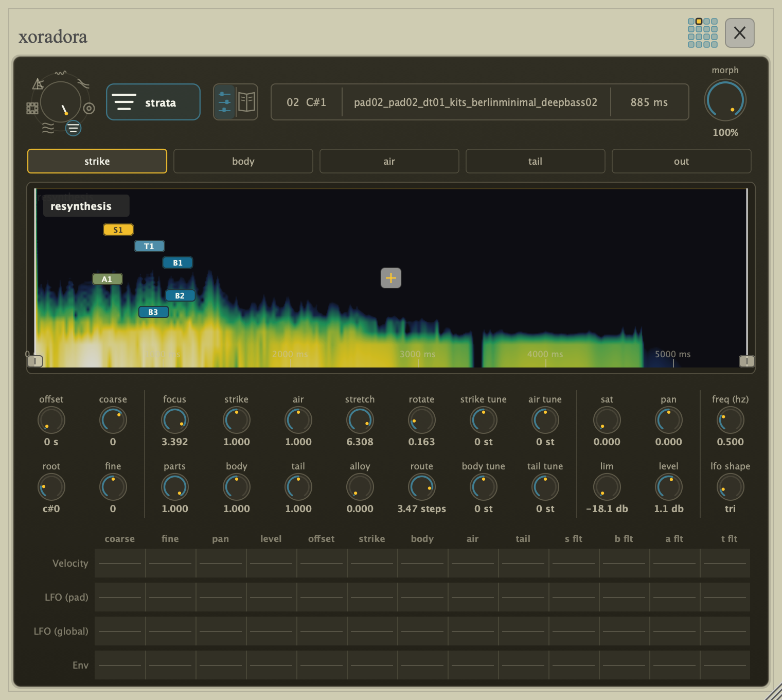Click the focus knob
782x700 pixels.
[x=175, y=420]
